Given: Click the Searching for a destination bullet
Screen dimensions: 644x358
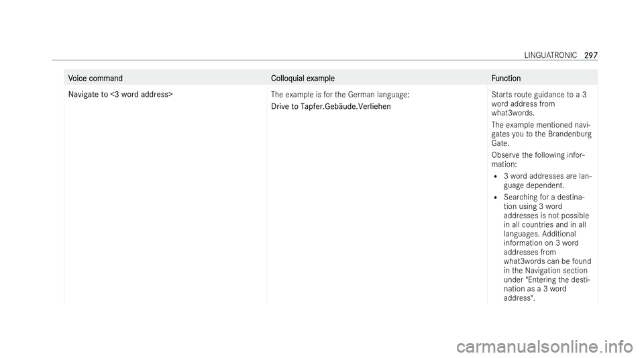Looking at the screenshot, I should click(547, 247).
